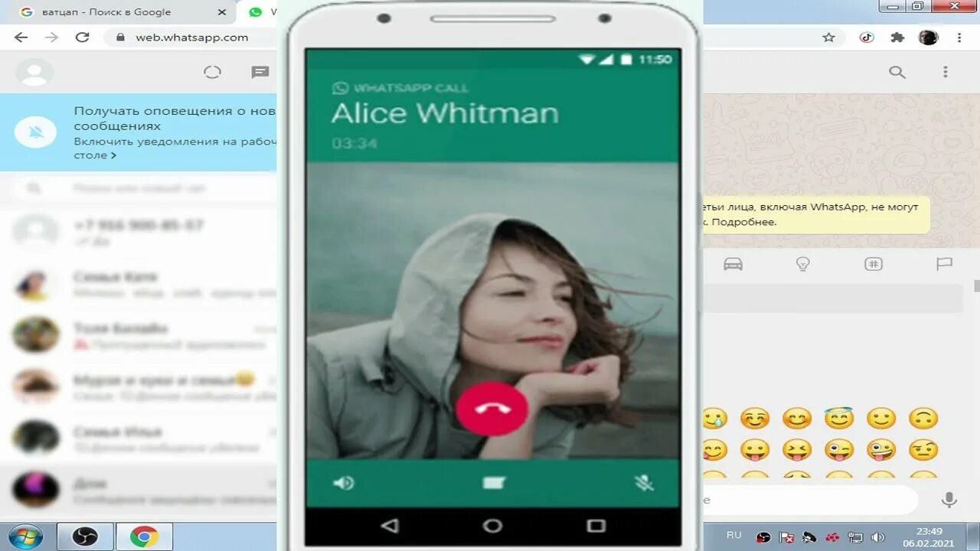Click 'Включить уведомления на рабочем столе' link

[x=175, y=148]
